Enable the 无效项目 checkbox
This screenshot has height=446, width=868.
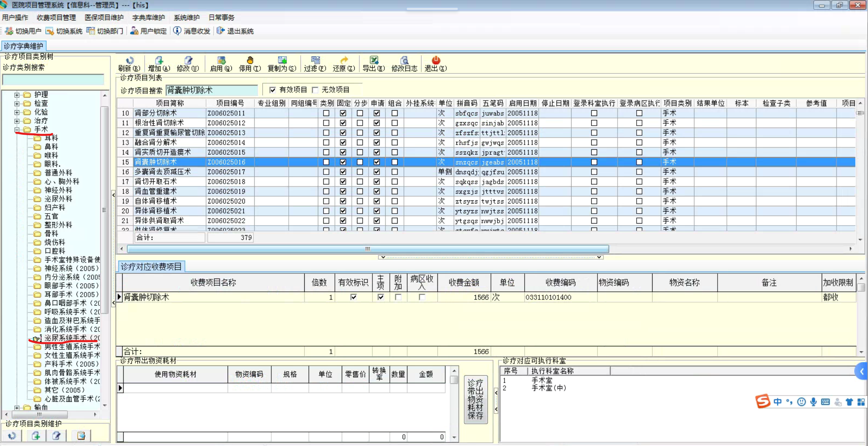(315, 90)
